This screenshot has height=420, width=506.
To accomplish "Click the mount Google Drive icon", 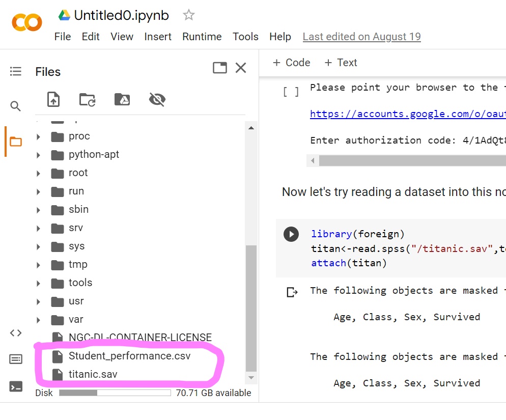I will [x=122, y=99].
